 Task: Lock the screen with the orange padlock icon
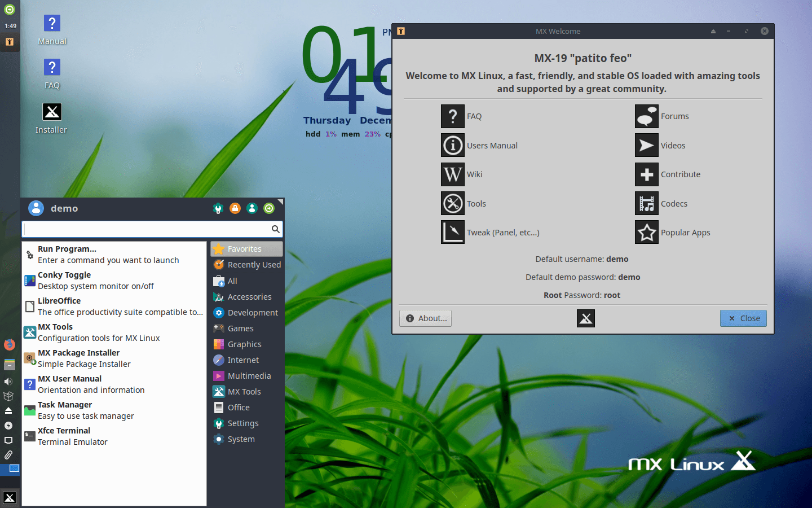pyautogui.click(x=235, y=208)
